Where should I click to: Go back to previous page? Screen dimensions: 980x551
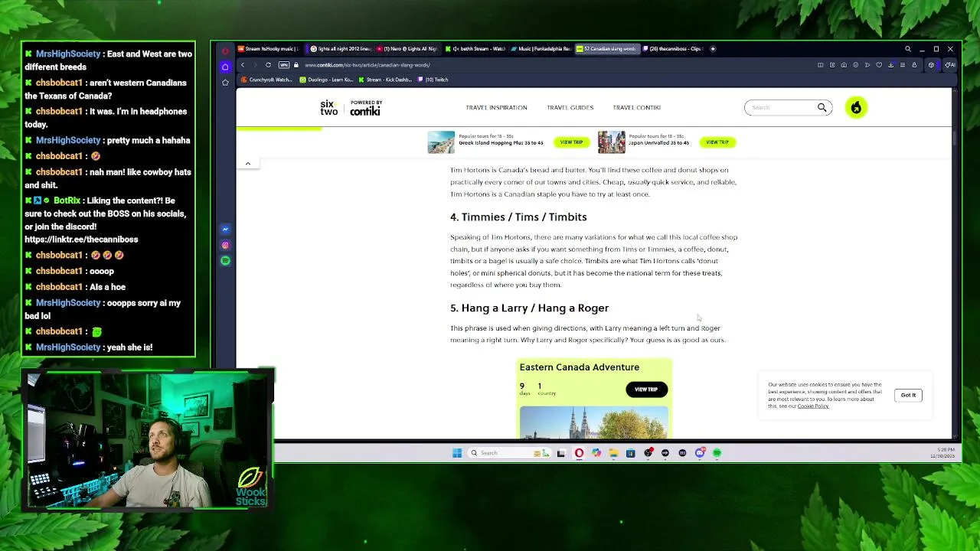point(243,65)
